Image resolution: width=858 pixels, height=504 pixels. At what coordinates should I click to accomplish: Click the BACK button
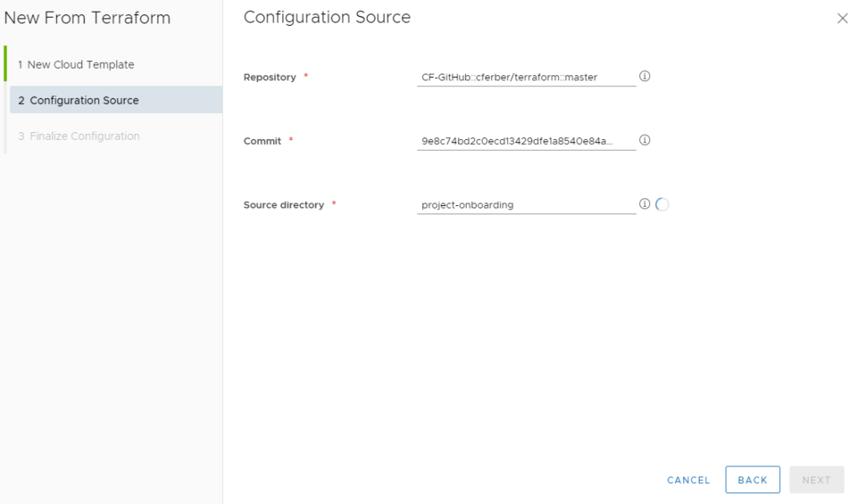point(752,480)
